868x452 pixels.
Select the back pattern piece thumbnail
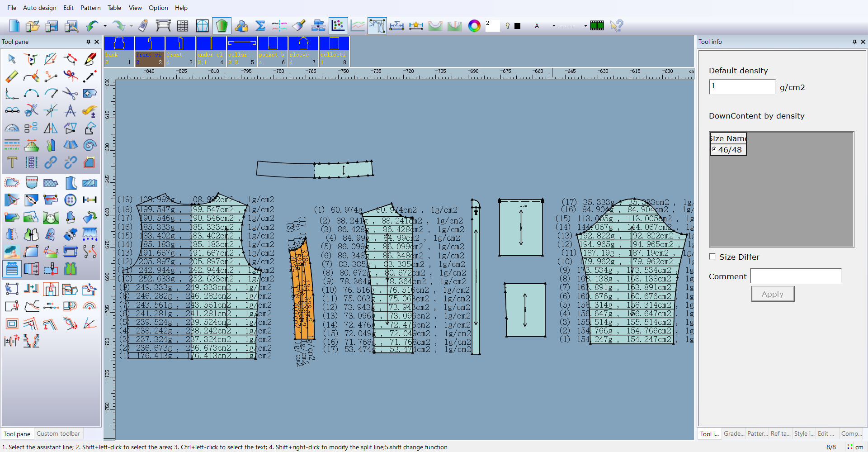pyautogui.click(x=119, y=52)
